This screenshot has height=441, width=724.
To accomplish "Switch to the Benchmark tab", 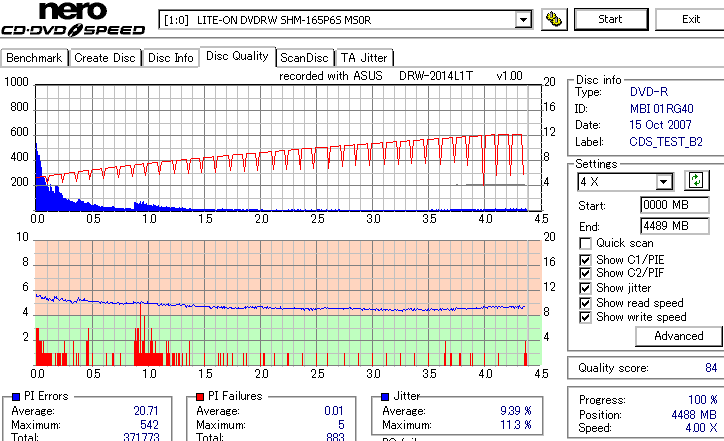I will (34, 58).
